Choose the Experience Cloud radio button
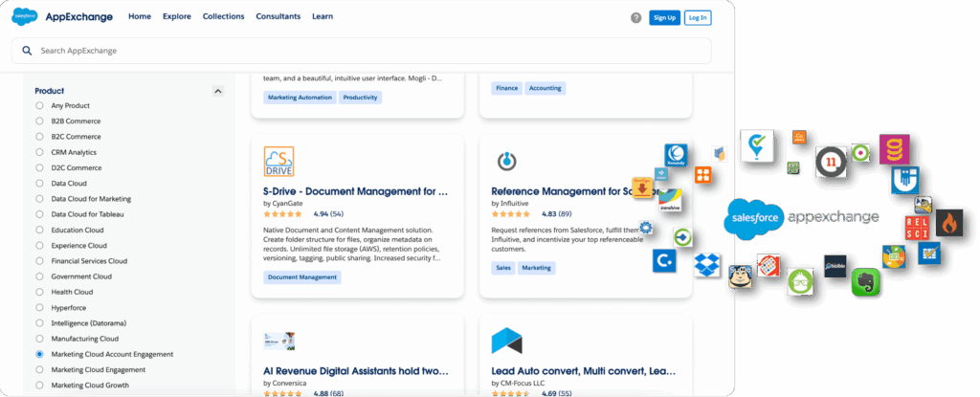This screenshot has width=980, height=397. (x=39, y=246)
